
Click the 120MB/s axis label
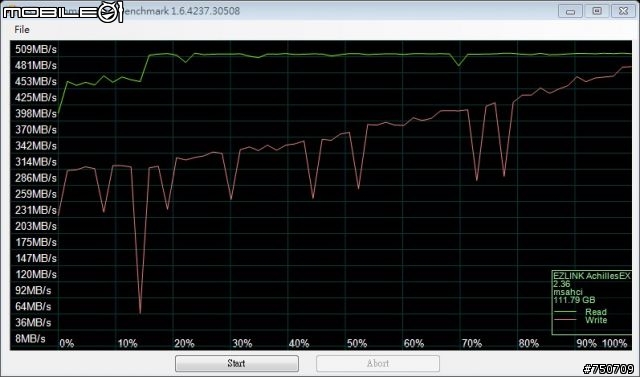[x=36, y=274]
